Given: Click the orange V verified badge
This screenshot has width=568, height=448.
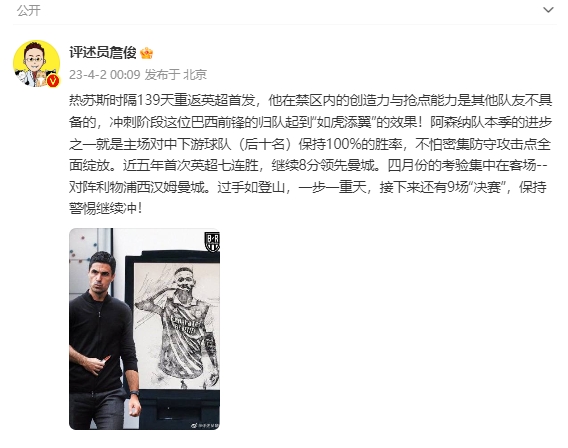Looking at the screenshot, I should point(53,81).
